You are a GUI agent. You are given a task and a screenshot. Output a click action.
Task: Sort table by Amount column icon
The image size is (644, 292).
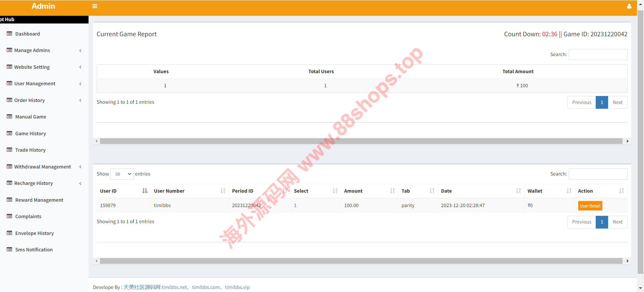[x=392, y=191]
